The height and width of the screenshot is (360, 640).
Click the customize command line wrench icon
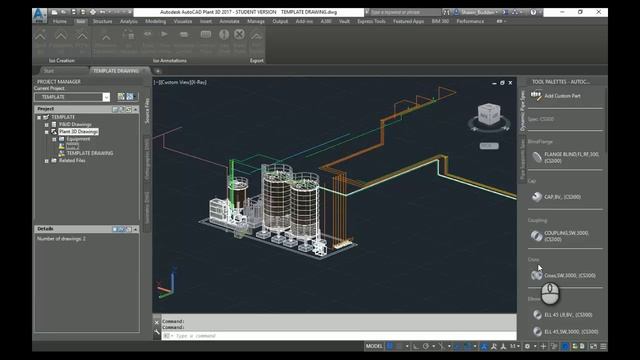point(157,333)
